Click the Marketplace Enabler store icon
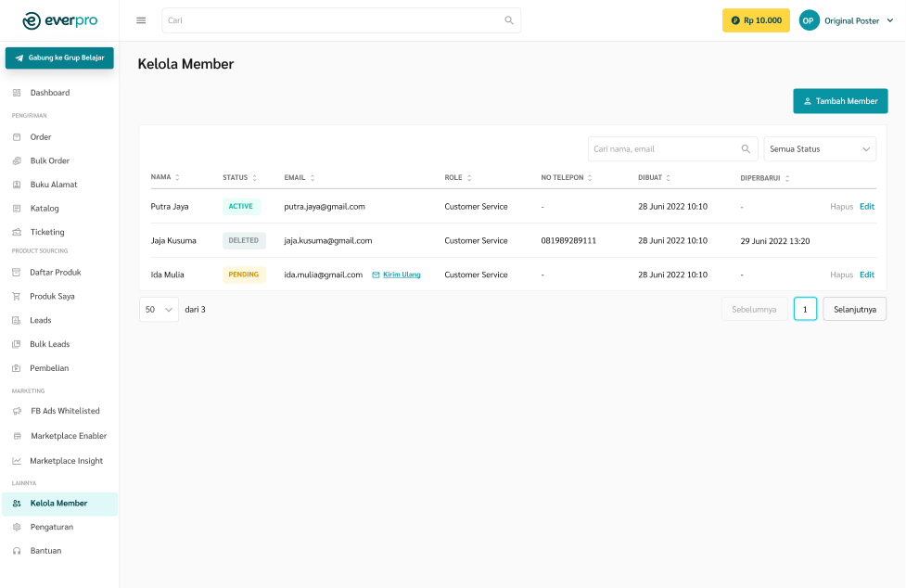Image resolution: width=906 pixels, height=588 pixels. pos(17,436)
